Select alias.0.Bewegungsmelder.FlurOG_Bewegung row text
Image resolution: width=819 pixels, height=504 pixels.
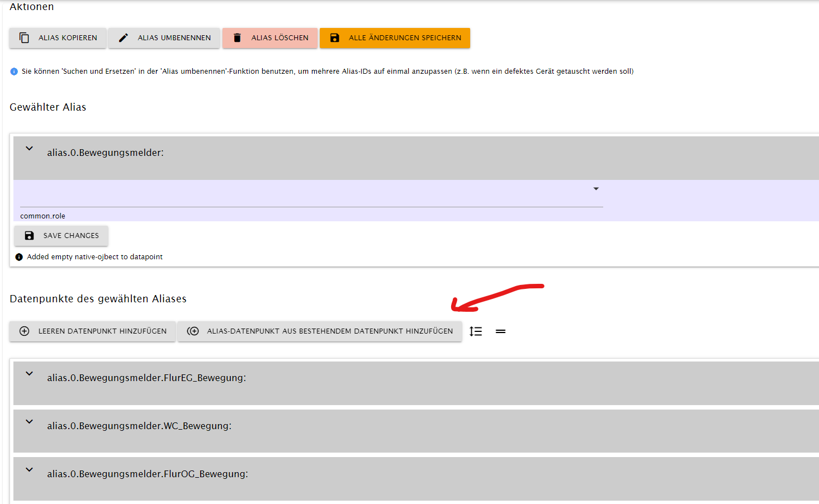pos(148,474)
